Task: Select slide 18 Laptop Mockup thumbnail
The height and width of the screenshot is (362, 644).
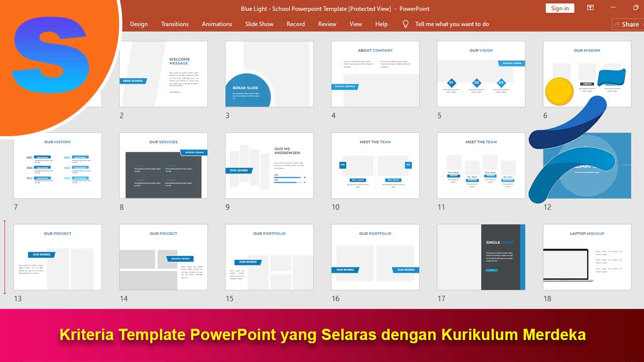Action: (587, 257)
